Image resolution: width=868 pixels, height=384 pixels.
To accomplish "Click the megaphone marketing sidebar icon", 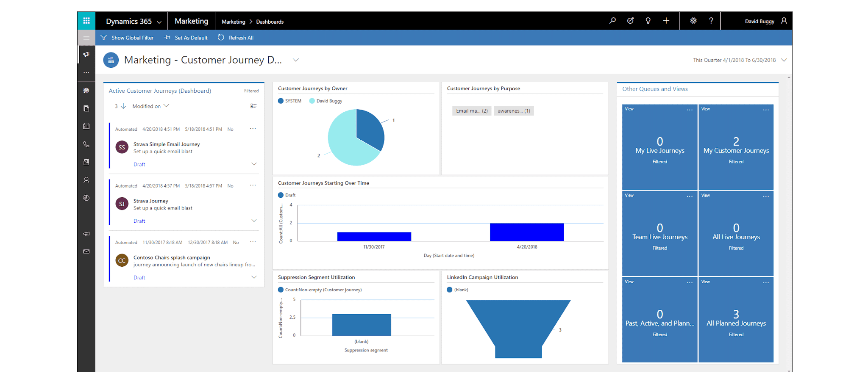I will tap(86, 55).
